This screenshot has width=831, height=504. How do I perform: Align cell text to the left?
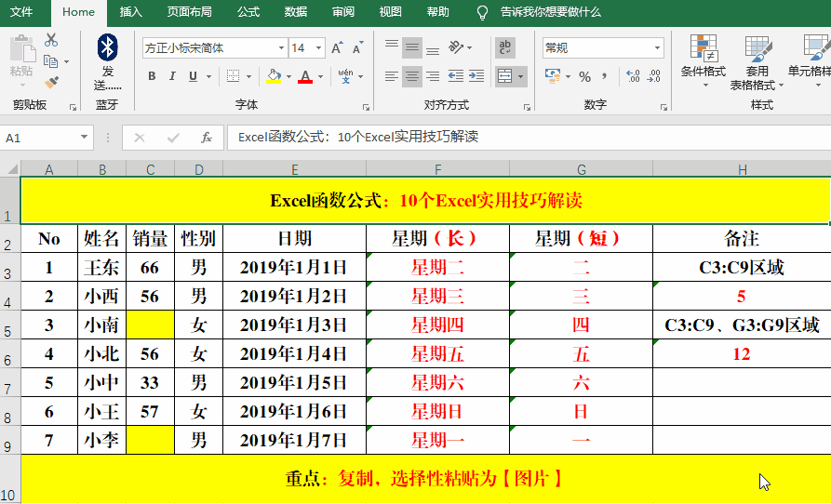(x=392, y=76)
